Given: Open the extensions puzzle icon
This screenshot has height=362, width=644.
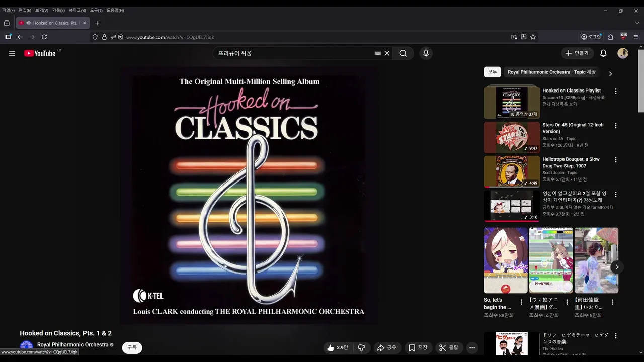Looking at the screenshot, I should [610, 37].
